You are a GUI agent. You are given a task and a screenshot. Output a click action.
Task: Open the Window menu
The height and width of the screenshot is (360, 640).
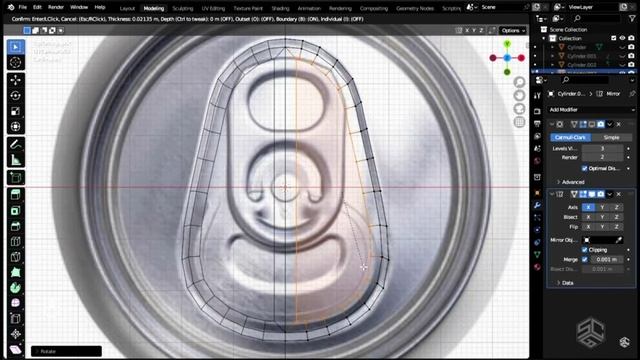pyautogui.click(x=79, y=7)
